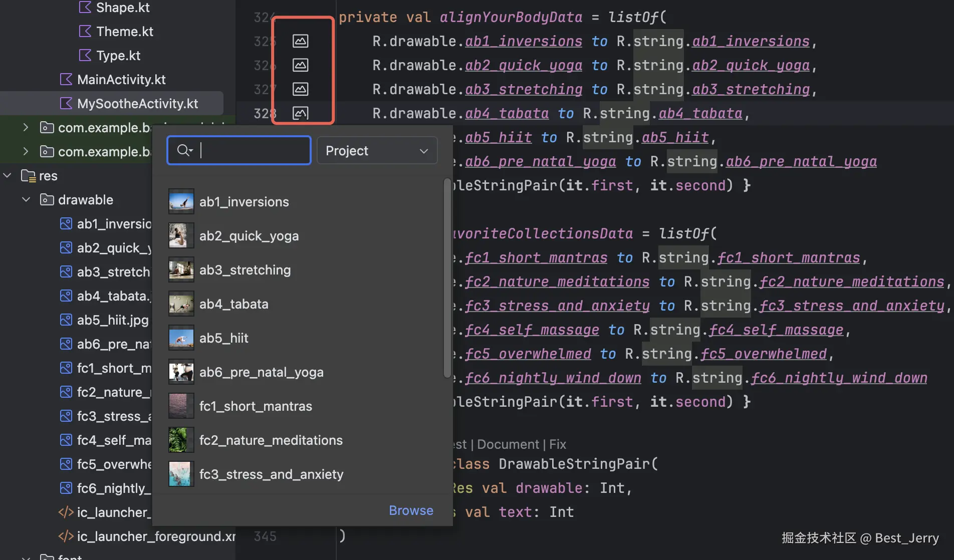The width and height of the screenshot is (954, 560).
Task: Collapse the res folder
Action: point(8,176)
